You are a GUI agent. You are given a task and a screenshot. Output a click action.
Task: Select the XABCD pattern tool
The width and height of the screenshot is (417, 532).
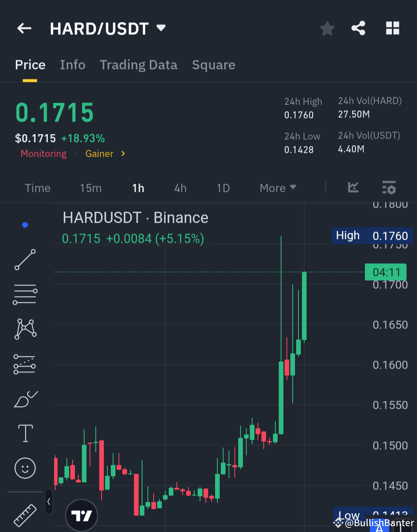[25, 329]
